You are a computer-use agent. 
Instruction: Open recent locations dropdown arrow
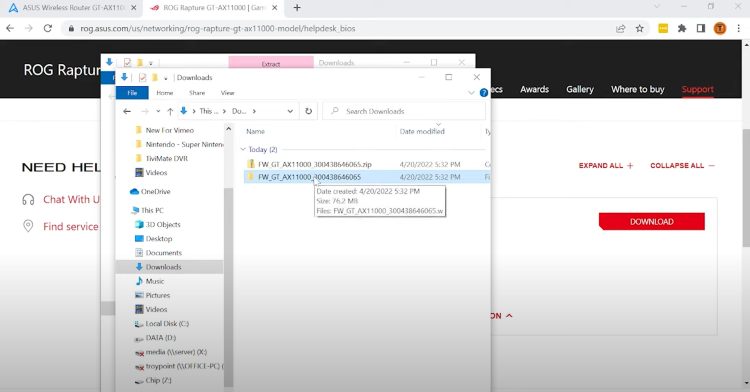(x=158, y=111)
